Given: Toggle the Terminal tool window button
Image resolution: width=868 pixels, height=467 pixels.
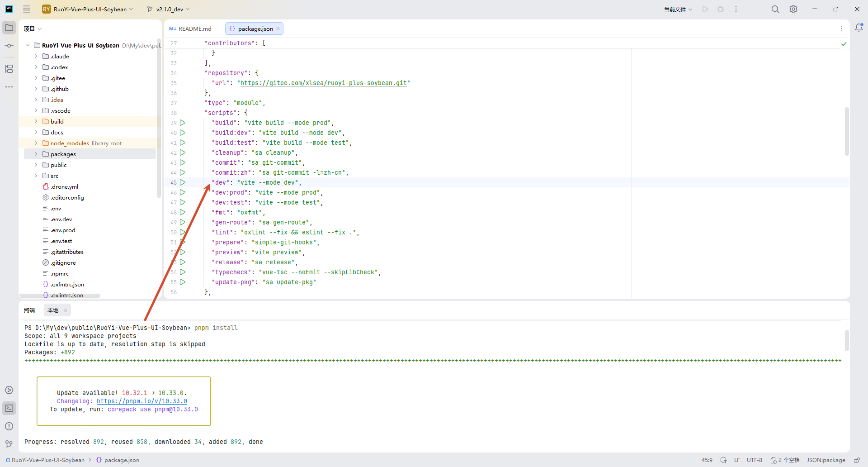Looking at the screenshot, I should (x=9, y=408).
